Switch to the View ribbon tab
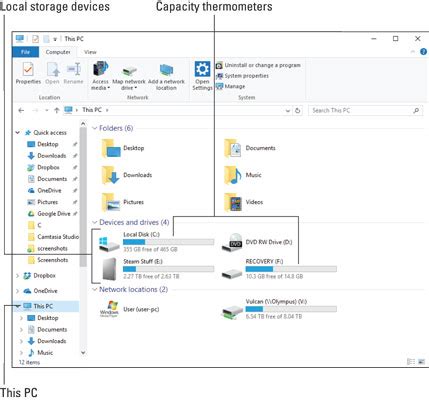This screenshot has width=429, height=400. click(90, 52)
